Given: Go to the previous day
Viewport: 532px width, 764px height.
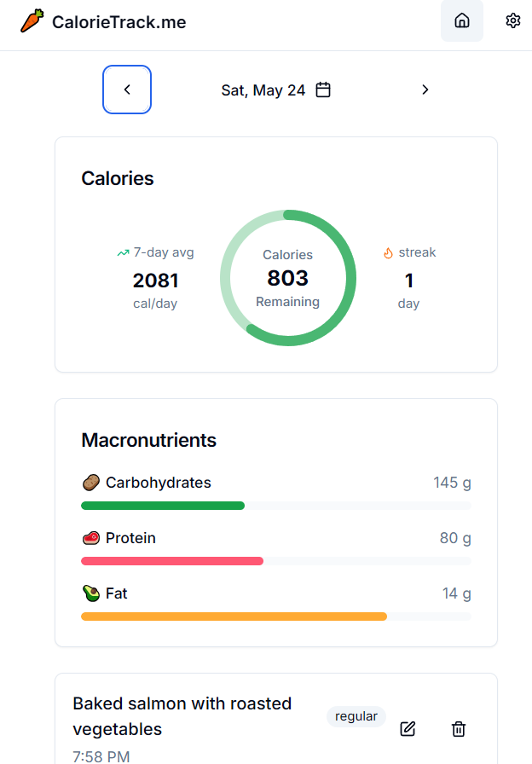Looking at the screenshot, I should coord(127,90).
